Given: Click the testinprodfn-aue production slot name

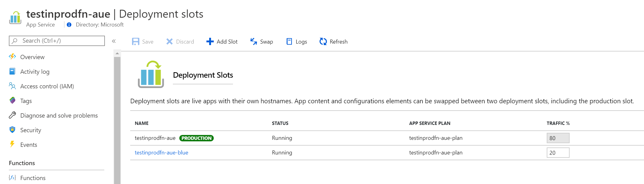Looking at the screenshot, I should coord(155,138).
